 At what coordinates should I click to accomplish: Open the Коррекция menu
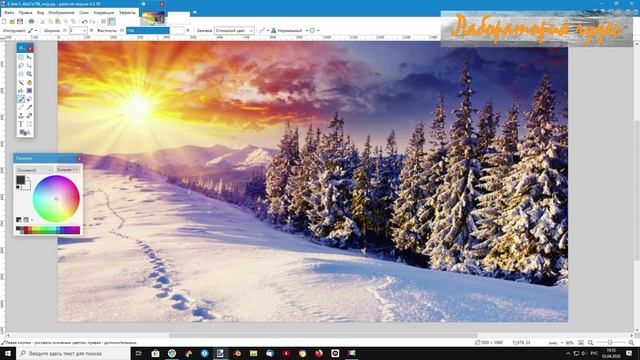click(104, 13)
